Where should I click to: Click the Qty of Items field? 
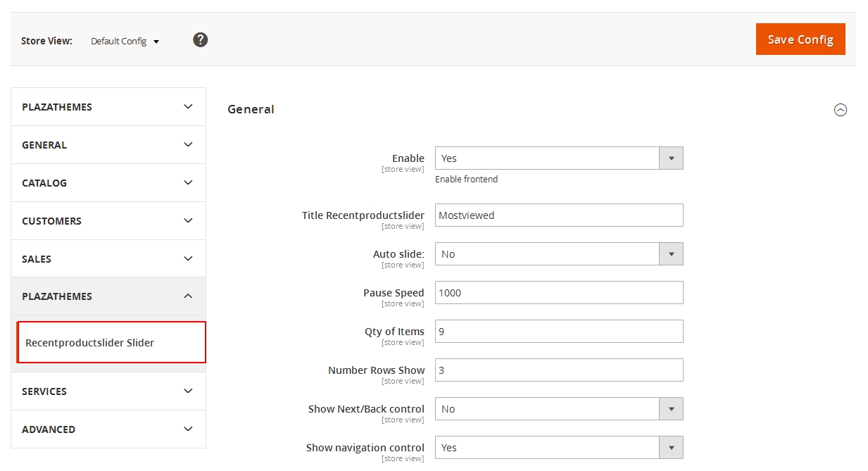558,332
